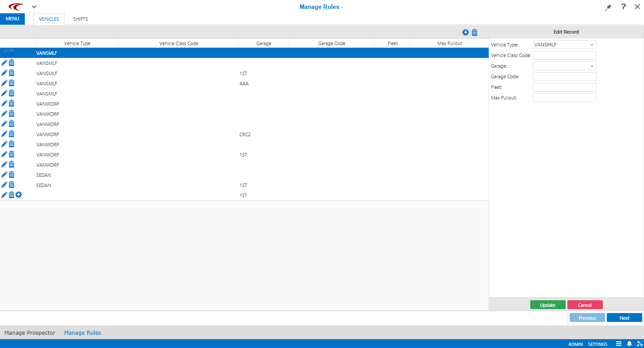Click the plus icon on the bottom row
644x348 pixels.
pos(19,195)
